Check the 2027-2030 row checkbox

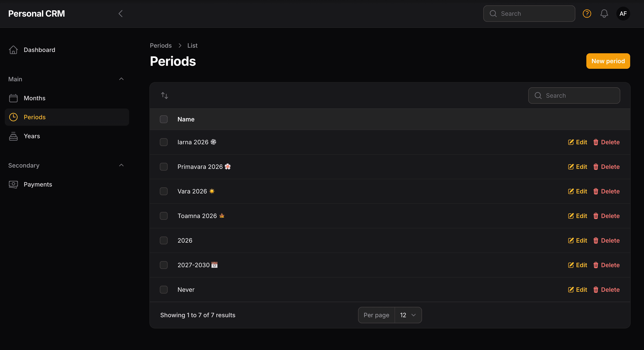tap(164, 265)
